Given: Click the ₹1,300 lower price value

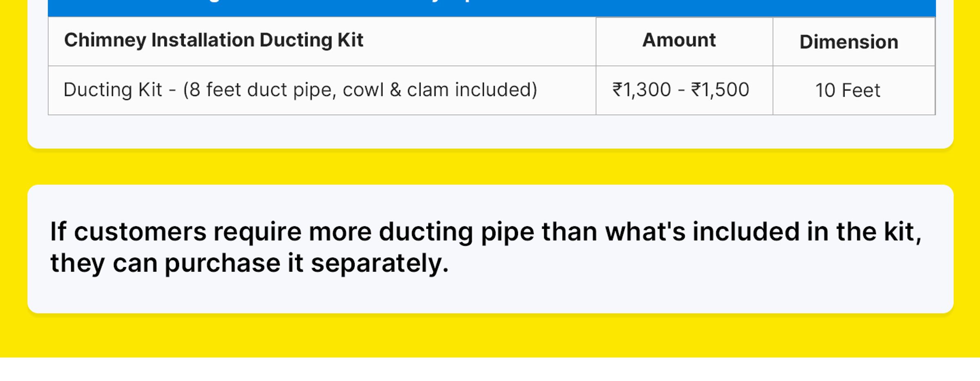Looking at the screenshot, I should click(x=641, y=90).
